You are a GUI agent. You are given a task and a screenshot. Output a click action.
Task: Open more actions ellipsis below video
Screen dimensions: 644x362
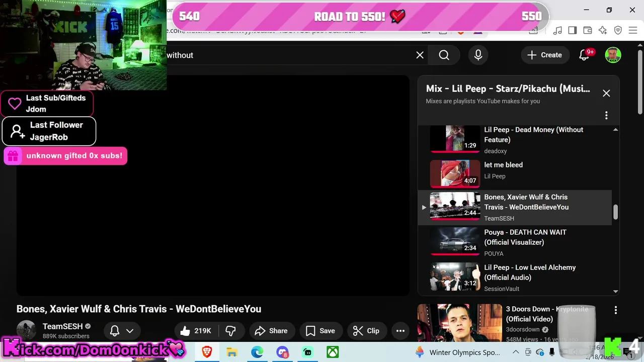point(400,331)
